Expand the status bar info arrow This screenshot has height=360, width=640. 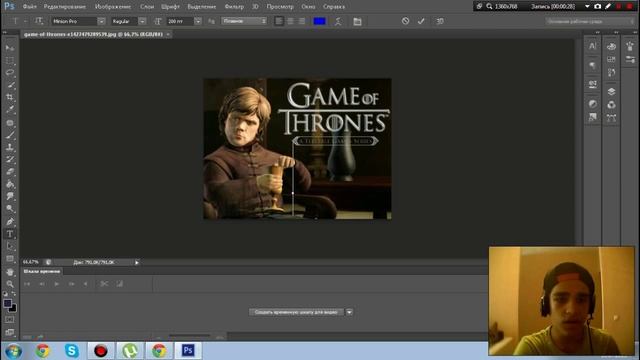click(x=137, y=262)
